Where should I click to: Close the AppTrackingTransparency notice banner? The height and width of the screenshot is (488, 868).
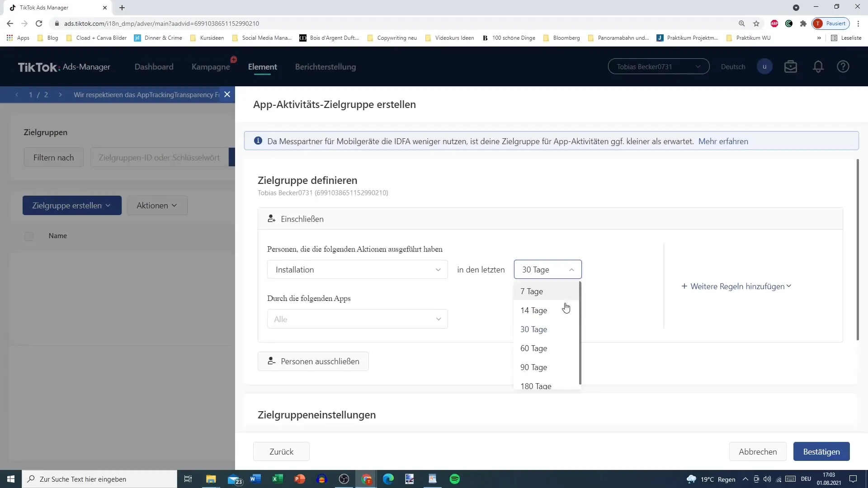(227, 94)
